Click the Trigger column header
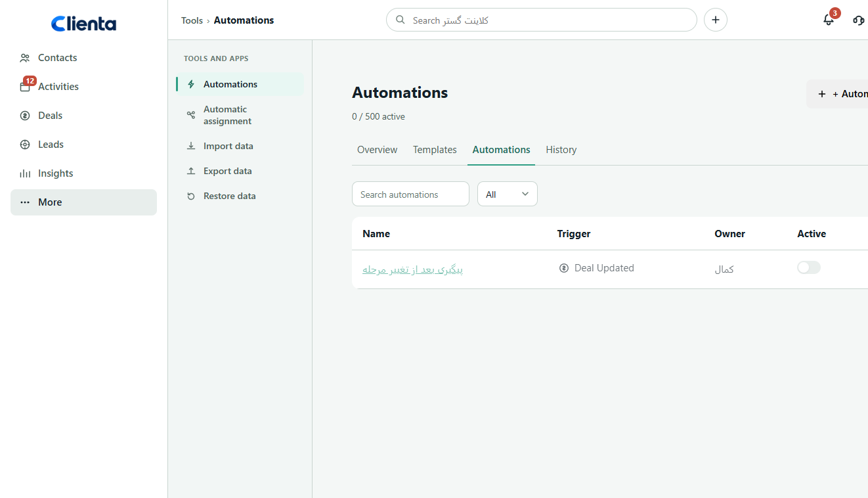 tap(574, 234)
